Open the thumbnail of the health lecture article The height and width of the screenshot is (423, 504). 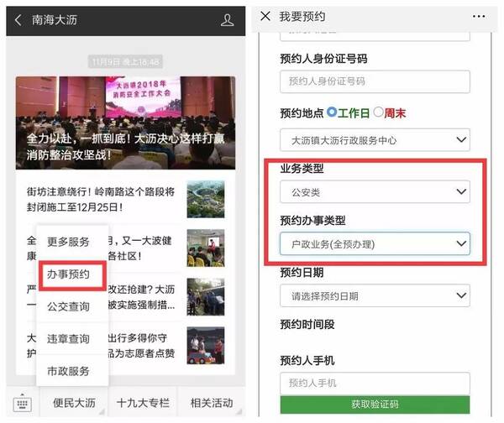(x=206, y=248)
